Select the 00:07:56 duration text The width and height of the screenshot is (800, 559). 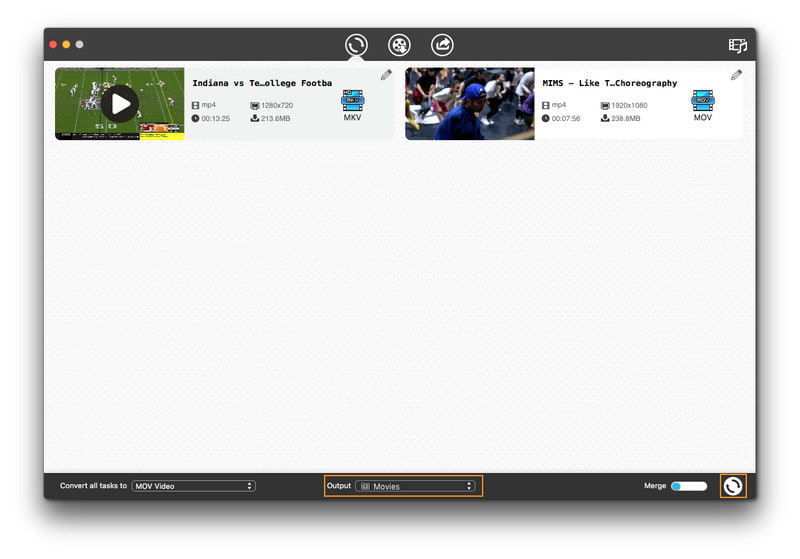pos(566,118)
